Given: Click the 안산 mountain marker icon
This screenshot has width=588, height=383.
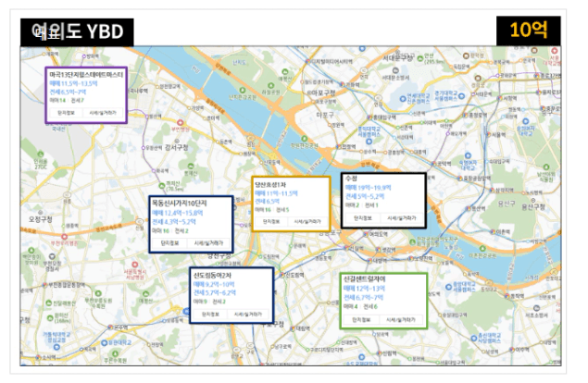Looking at the screenshot, I should [420, 58].
